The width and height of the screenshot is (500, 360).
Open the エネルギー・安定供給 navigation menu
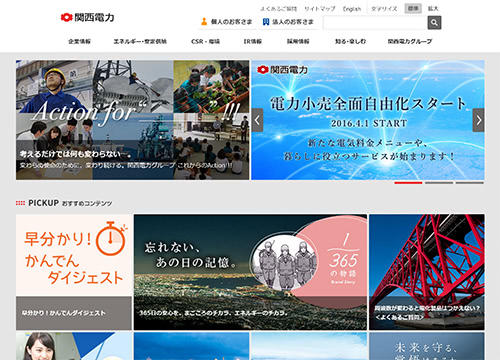(x=140, y=41)
